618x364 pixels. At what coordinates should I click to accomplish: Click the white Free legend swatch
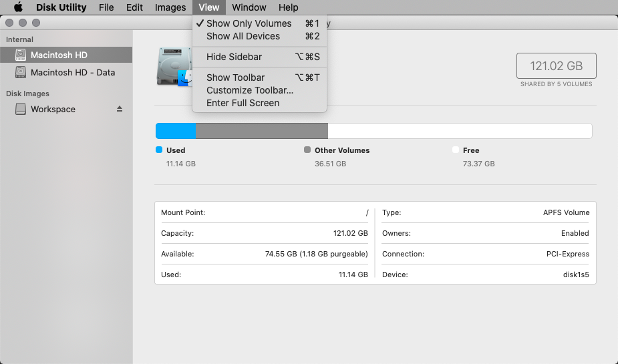(x=456, y=150)
